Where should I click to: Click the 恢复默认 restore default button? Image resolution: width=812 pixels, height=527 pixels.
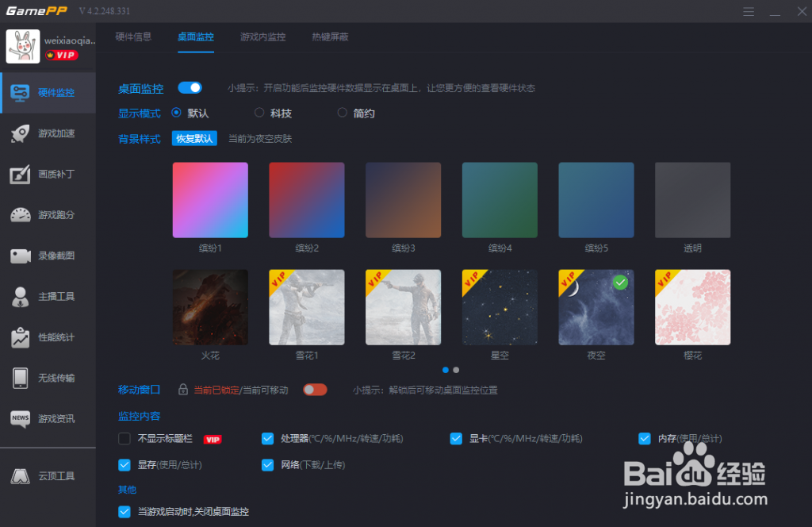click(193, 137)
